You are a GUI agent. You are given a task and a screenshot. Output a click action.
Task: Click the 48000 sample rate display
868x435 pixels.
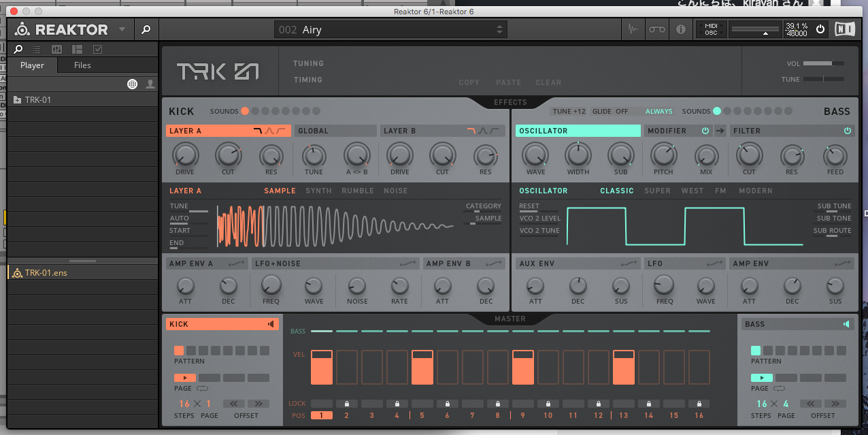tap(798, 33)
